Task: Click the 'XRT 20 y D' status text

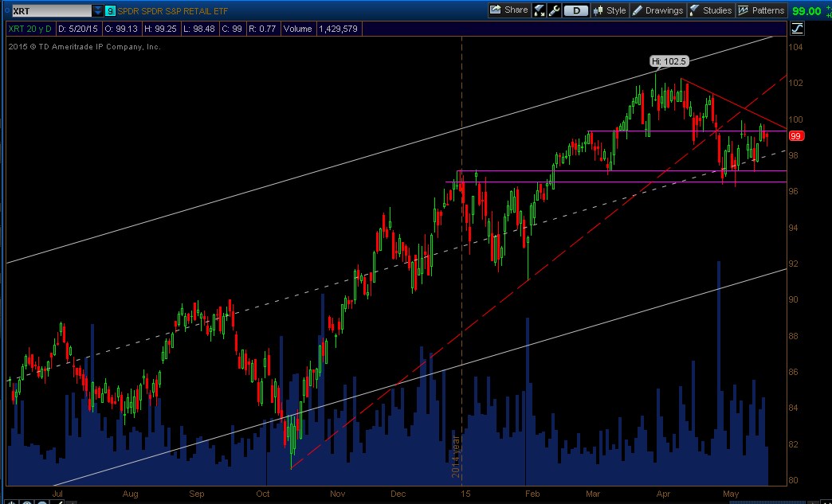Action: [29, 29]
